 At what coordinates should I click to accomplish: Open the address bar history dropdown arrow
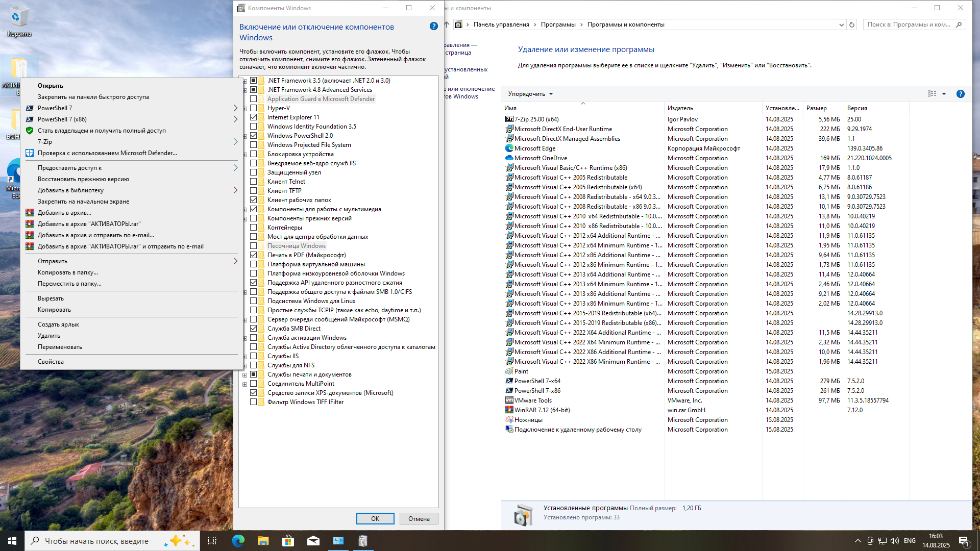pos(841,24)
